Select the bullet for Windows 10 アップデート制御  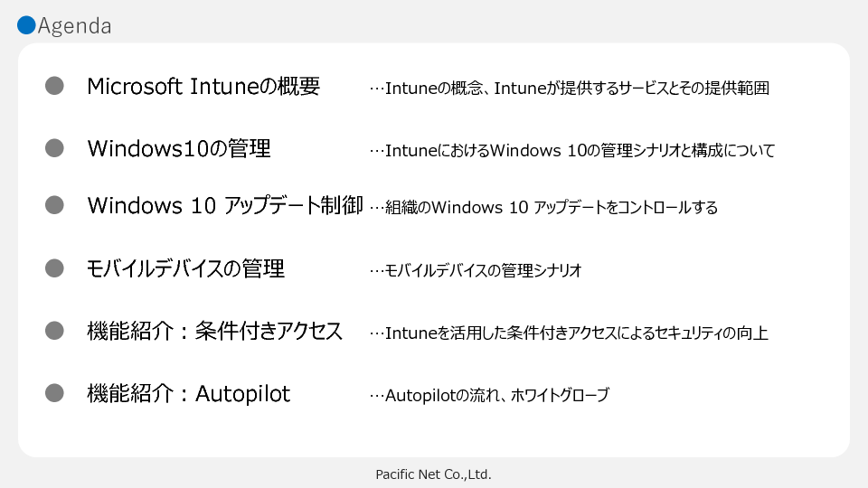click(x=55, y=205)
